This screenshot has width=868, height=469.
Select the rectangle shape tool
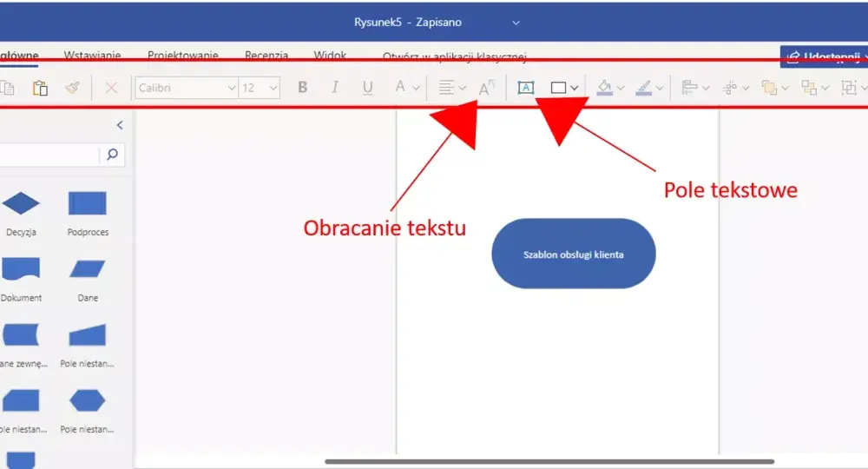coord(558,88)
